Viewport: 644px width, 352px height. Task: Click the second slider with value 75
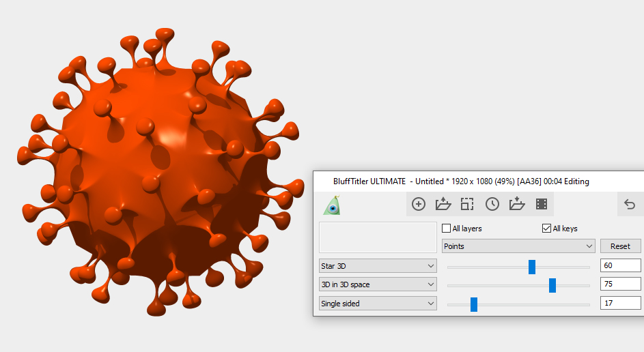pyautogui.click(x=552, y=286)
